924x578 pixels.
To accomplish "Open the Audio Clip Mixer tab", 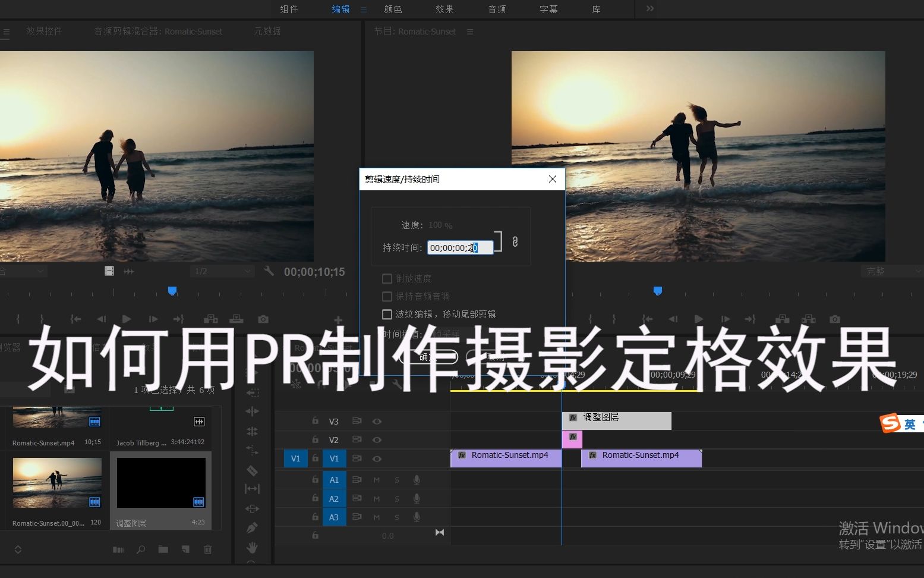I will click(x=158, y=31).
